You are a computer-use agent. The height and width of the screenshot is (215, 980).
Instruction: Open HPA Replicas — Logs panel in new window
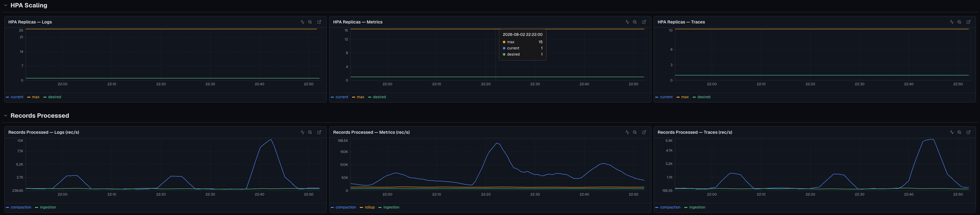coord(319,22)
